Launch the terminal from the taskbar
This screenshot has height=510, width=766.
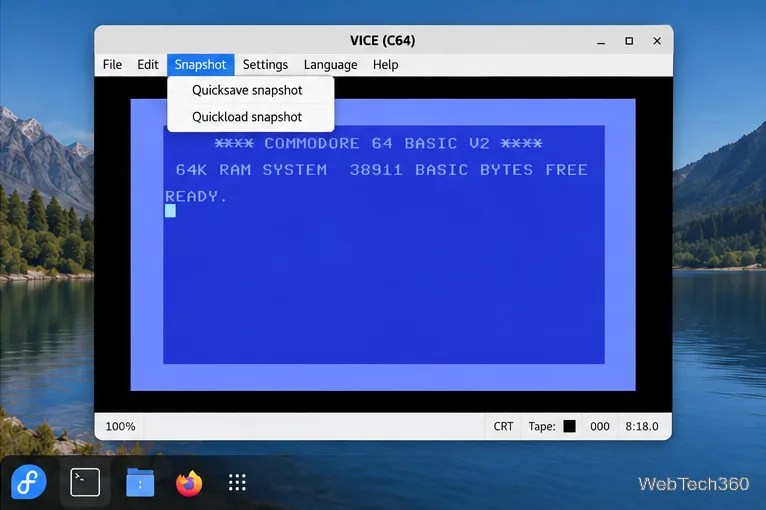85,482
